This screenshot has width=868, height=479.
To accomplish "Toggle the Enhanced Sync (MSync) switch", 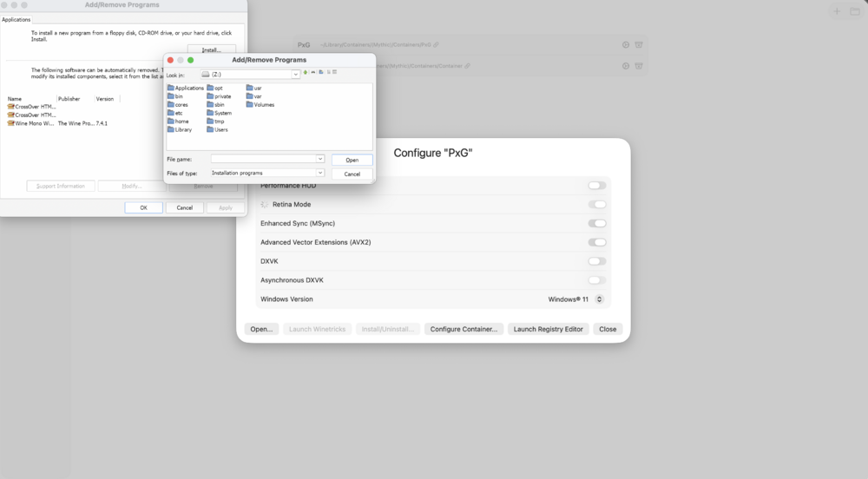I will (597, 224).
